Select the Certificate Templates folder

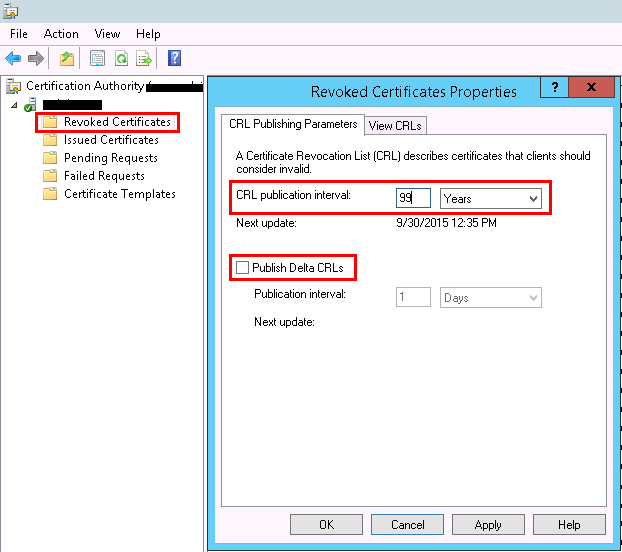pyautogui.click(x=119, y=194)
